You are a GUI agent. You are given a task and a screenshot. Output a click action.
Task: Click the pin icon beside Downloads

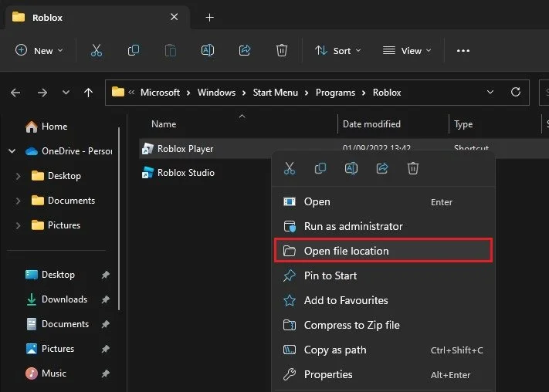[x=105, y=299]
